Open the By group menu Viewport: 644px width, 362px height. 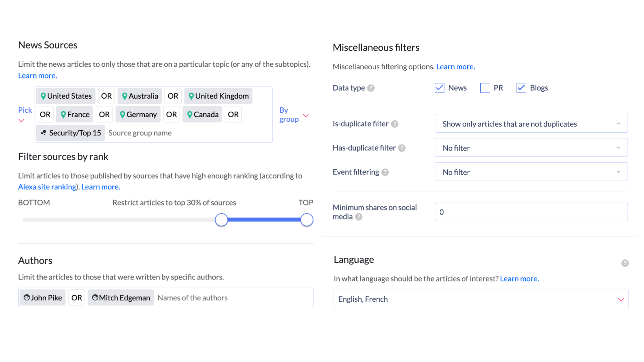[x=294, y=115]
